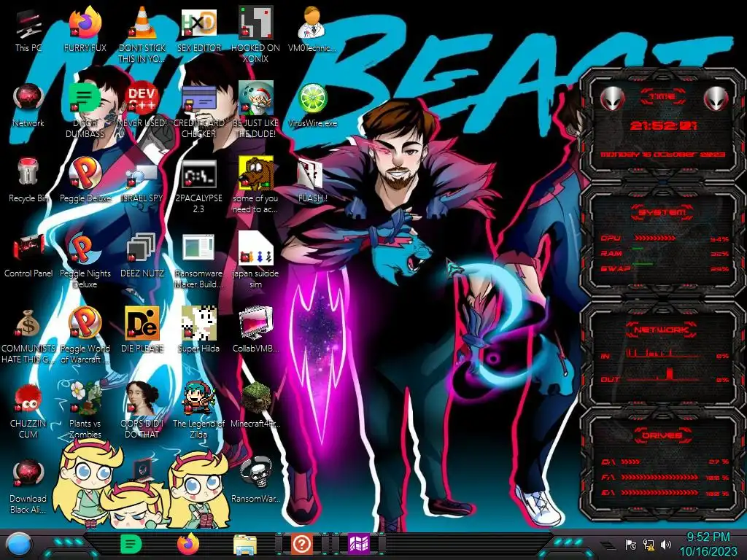This screenshot has width=747, height=560.
Task: Launch Peggle World of Warcraft shortcut
Action: pyautogui.click(x=85, y=335)
